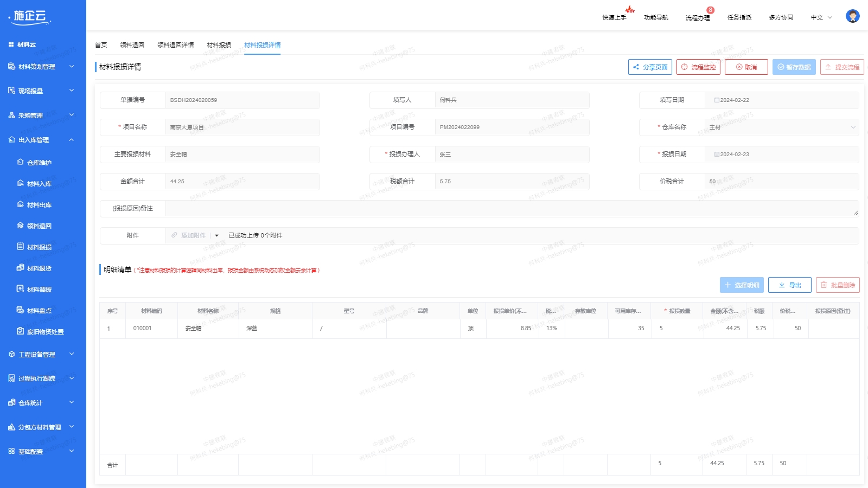Click the 报损日期 calendar icon
Screen dimensions: 868x488
click(x=717, y=154)
